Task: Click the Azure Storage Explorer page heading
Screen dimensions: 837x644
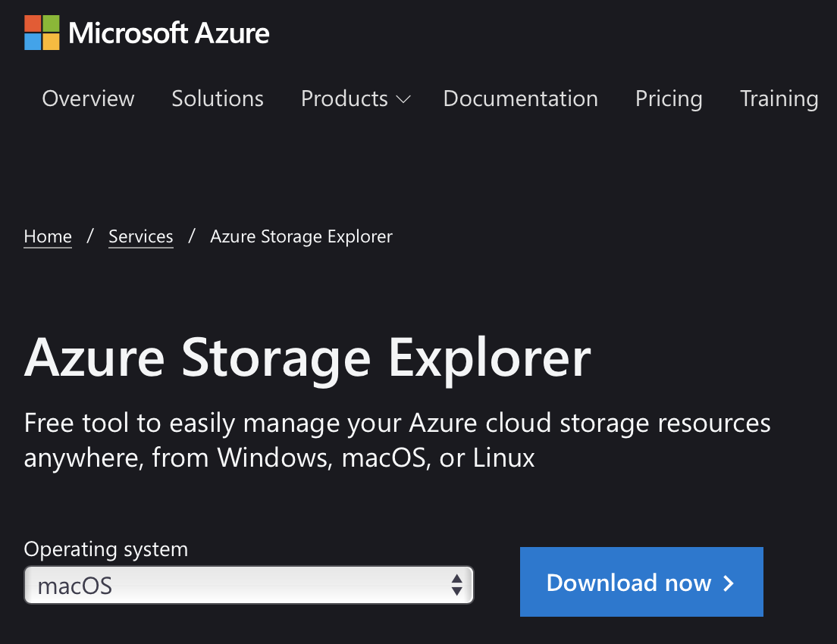Action: 308,358
